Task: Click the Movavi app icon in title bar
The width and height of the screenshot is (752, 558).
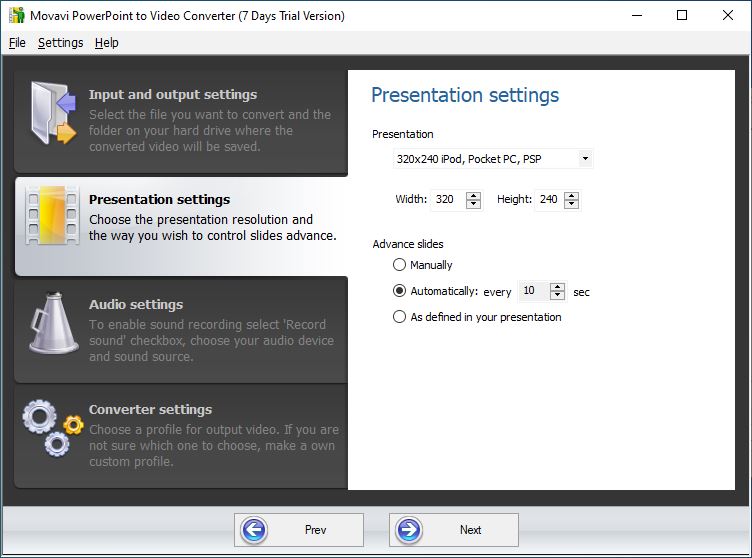Action: pyautogui.click(x=17, y=15)
